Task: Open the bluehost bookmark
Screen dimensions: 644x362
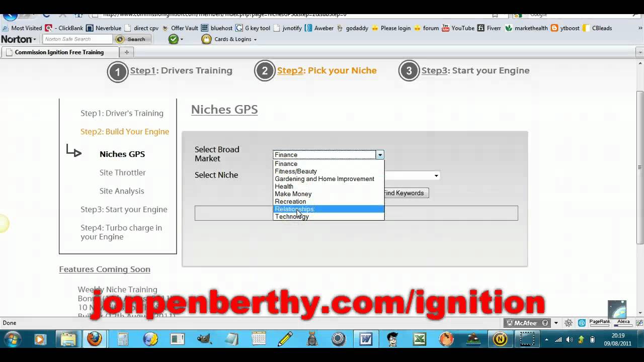Action: point(217,28)
